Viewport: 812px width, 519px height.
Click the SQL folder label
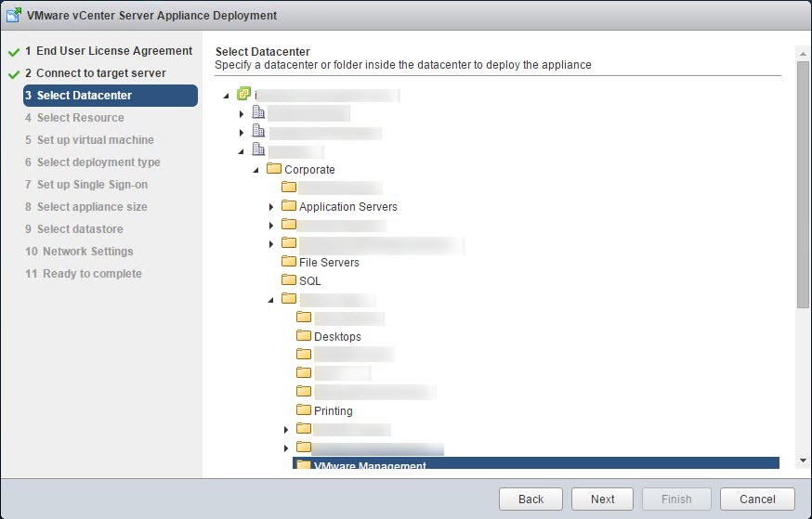tap(309, 281)
